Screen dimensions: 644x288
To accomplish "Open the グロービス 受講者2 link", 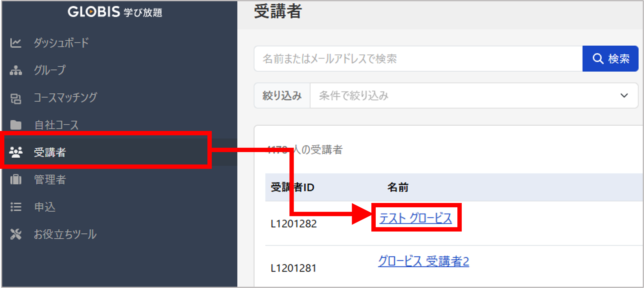I will tap(424, 261).
